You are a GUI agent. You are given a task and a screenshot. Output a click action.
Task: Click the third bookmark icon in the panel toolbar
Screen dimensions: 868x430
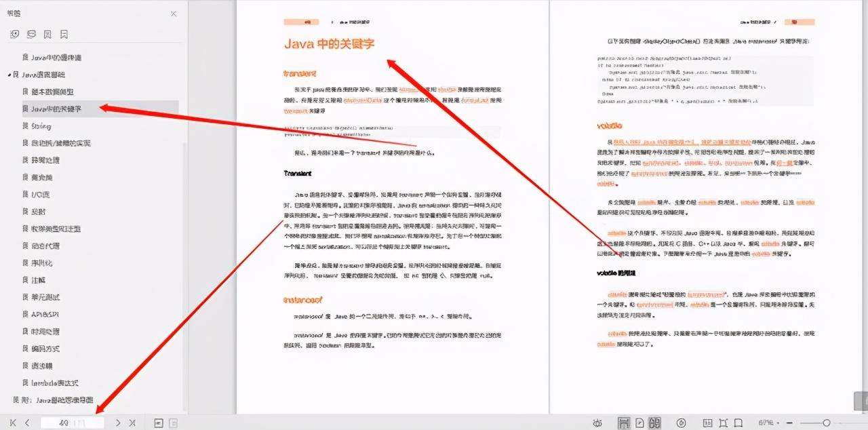click(47, 34)
